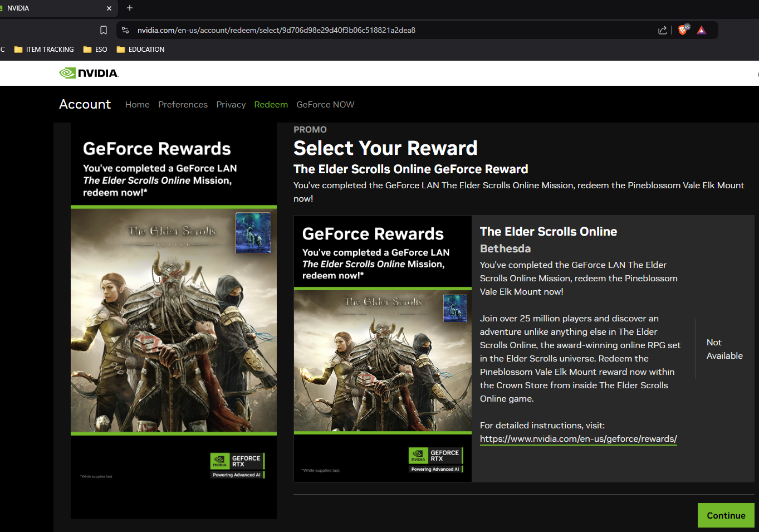Click the elk mount thumbnail on left poster
Viewport: 759px width, 532px height.
253,233
